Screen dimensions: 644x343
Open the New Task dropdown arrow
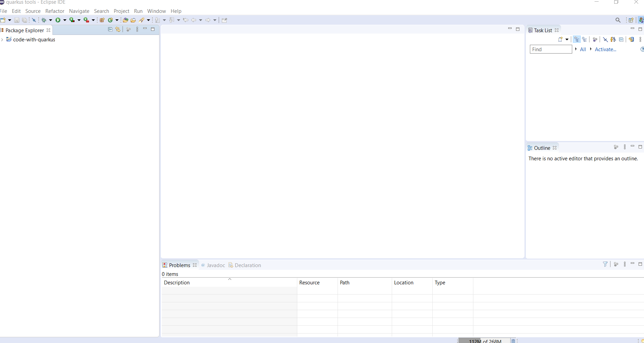[x=567, y=40]
